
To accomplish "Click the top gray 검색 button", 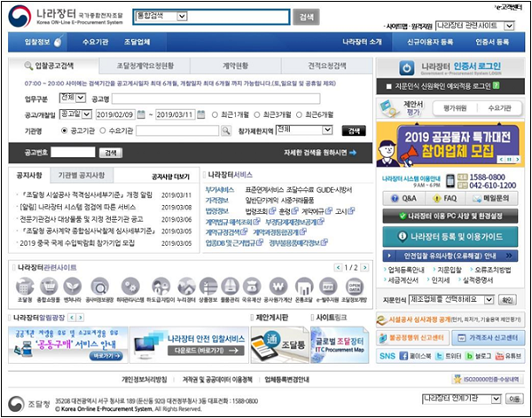I will tap(306, 18).
